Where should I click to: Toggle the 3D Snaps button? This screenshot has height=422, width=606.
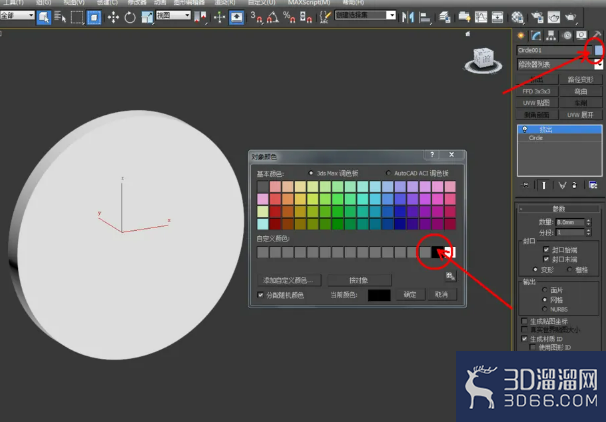pyautogui.click(x=256, y=17)
